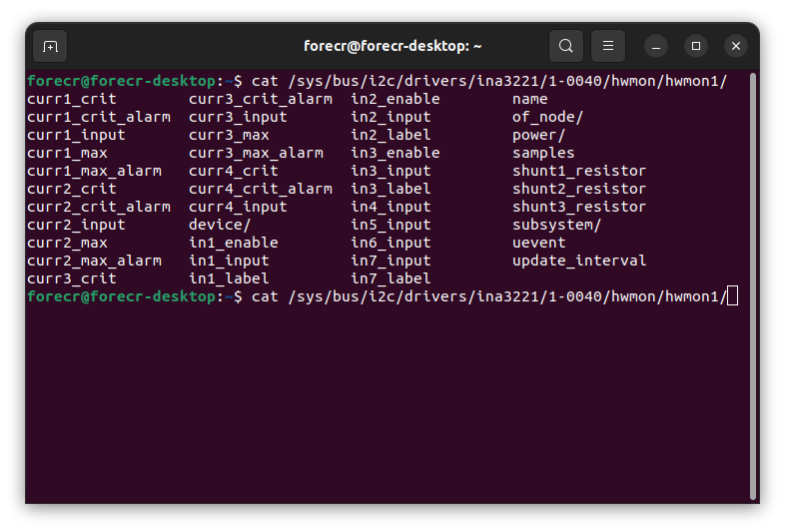
Task: Click the update_interval file name
Action: click(579, 261)
